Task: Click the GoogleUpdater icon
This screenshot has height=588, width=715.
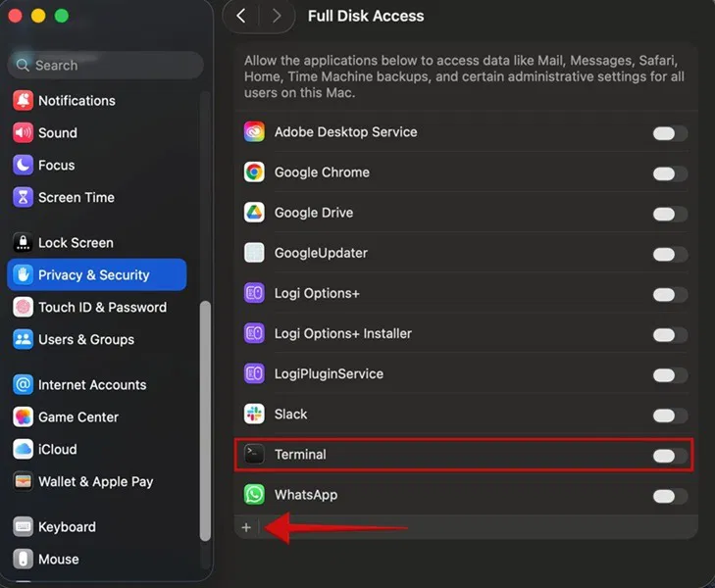Action: 254,253
